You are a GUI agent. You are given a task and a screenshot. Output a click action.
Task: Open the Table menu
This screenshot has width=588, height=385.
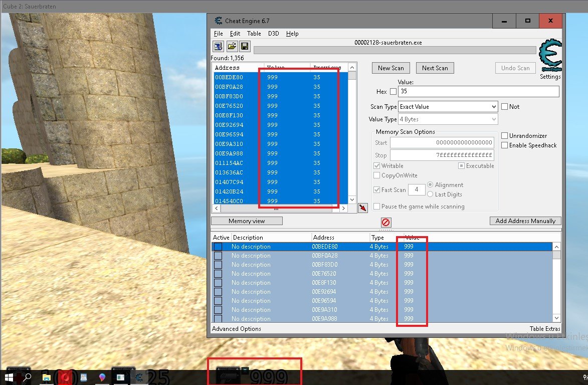click(x=254, y=34)
